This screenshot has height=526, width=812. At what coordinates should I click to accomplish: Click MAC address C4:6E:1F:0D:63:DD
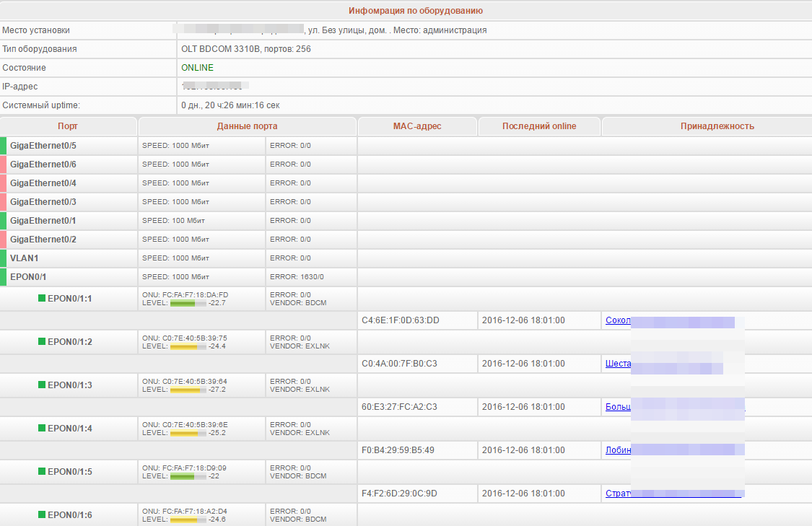(x=401, y=320)
